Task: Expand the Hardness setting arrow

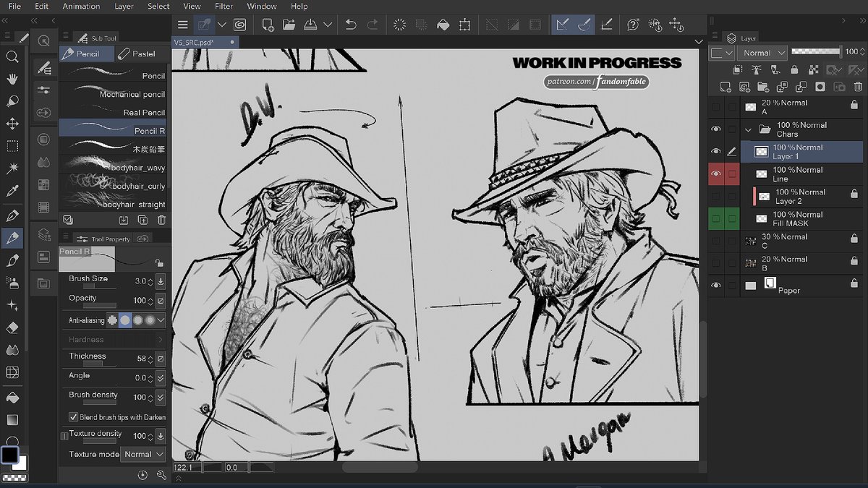Action: (160, 339)
